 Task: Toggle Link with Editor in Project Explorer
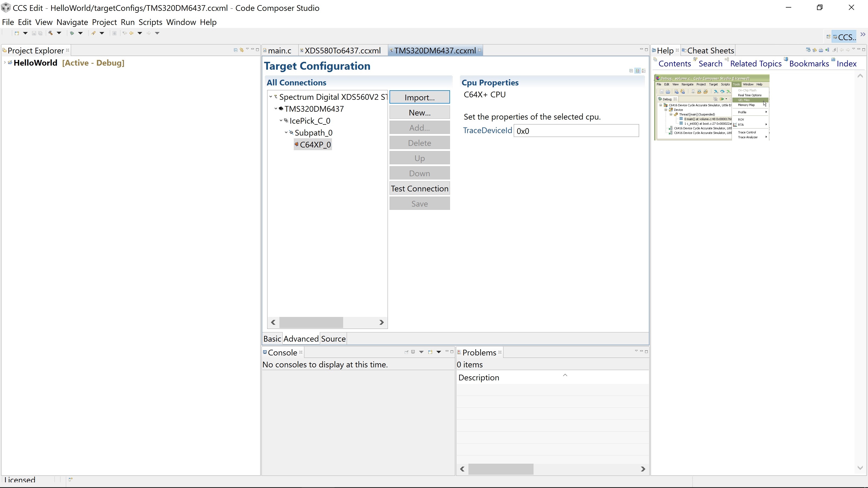tap(242, 50)
